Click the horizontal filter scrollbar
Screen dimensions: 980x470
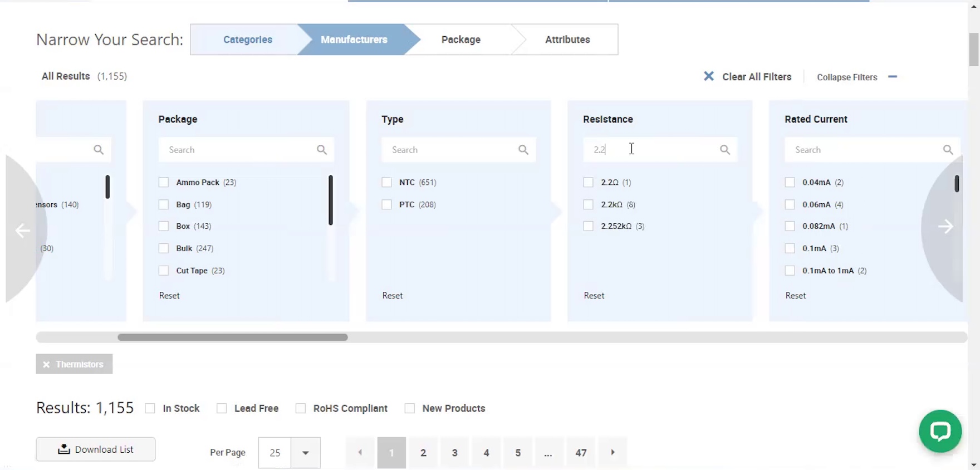pos(233,337)
